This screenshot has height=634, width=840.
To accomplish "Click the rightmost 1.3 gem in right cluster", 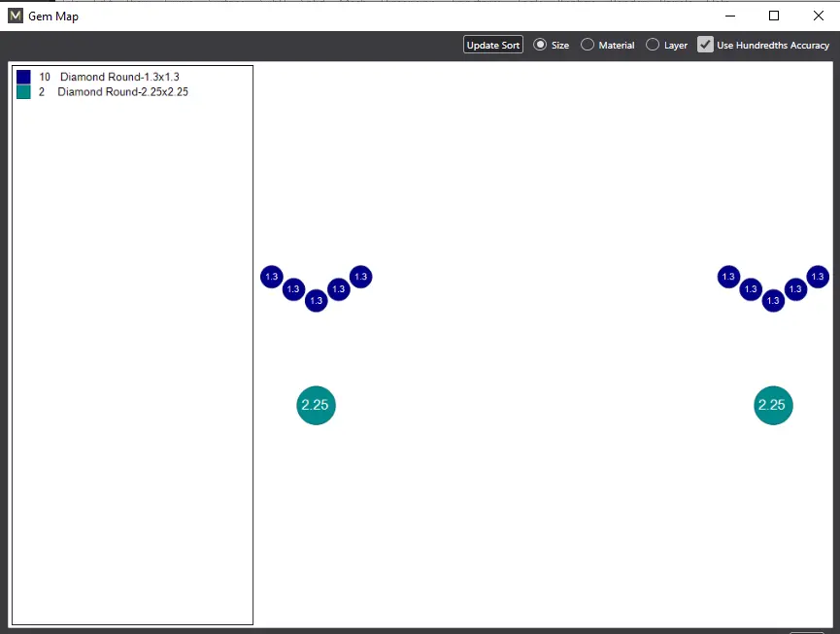I will [x=818, y=277].
